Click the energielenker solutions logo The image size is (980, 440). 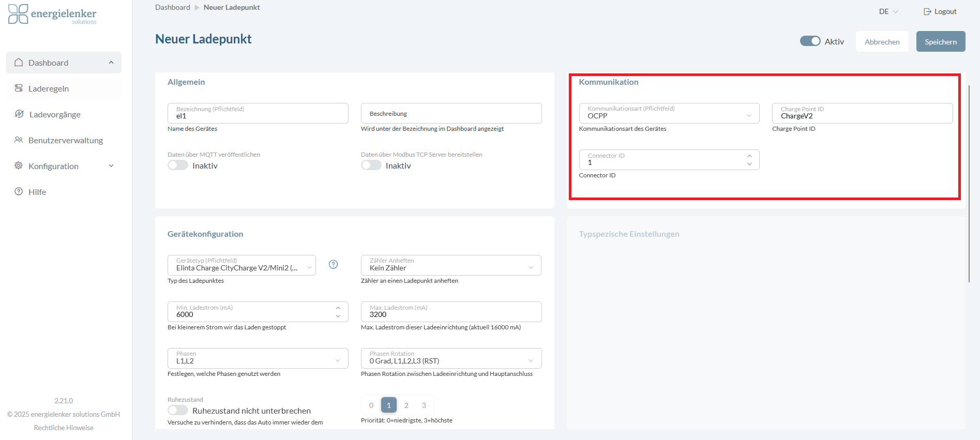[52, 14]
